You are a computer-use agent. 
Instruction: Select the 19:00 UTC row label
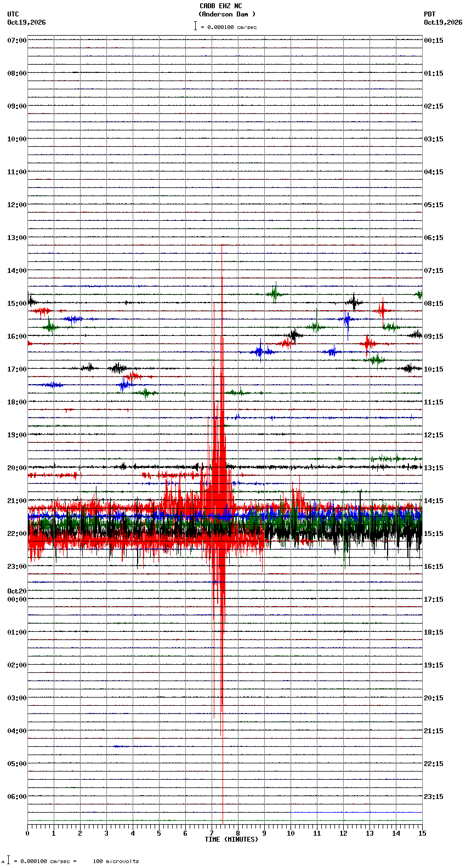coord(17,435)
